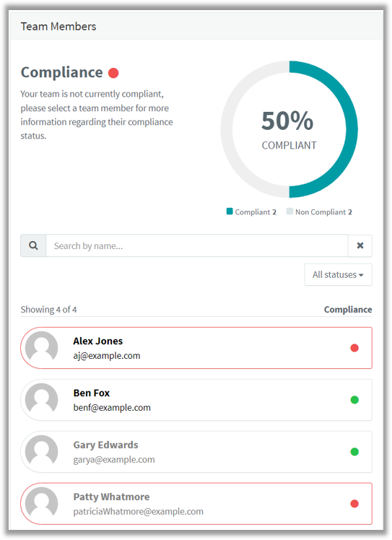Click Gary Edwards's green compliance indicator
The width and height of the screenshot is (392, 540).
click(x=354, y=451)
